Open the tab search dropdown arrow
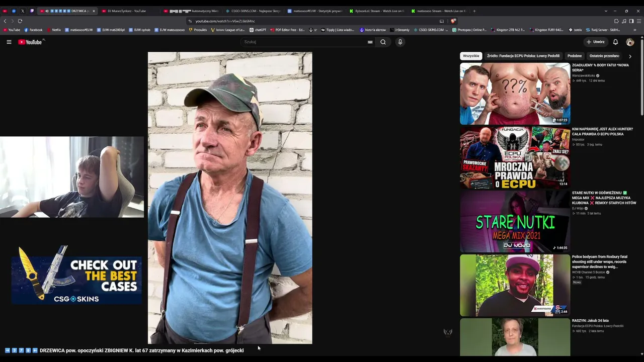This screenshot has height=362, width=644. pos(606,11)
